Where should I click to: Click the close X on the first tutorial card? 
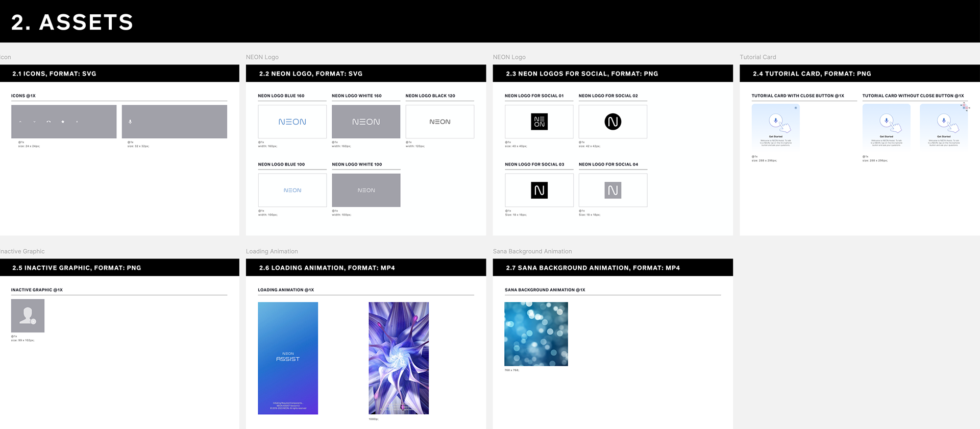tap(795, 108)
